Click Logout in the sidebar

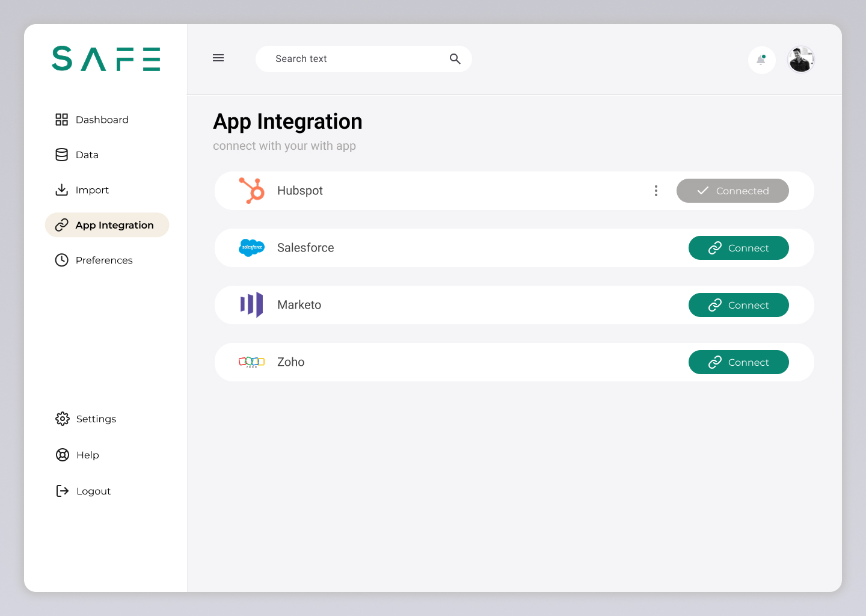click(93, 491)
